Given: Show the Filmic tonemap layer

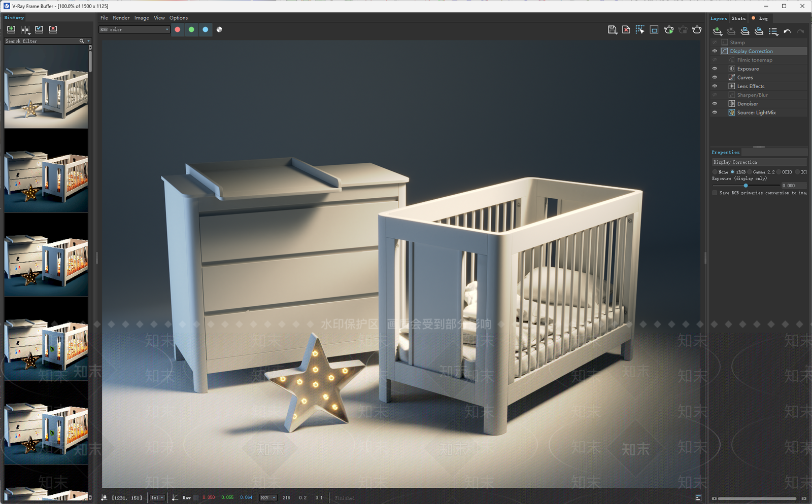Looking at the screenshot, I should click(x=715, y=60).
